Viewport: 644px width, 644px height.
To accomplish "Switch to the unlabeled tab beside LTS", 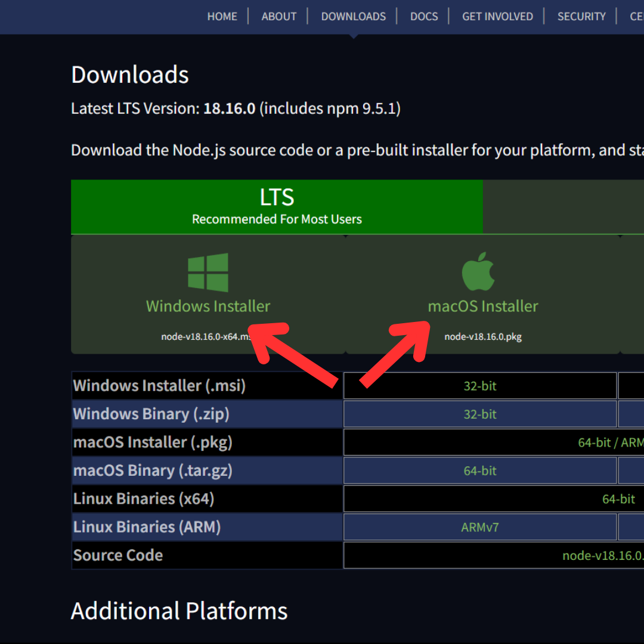I will (563, 206).
